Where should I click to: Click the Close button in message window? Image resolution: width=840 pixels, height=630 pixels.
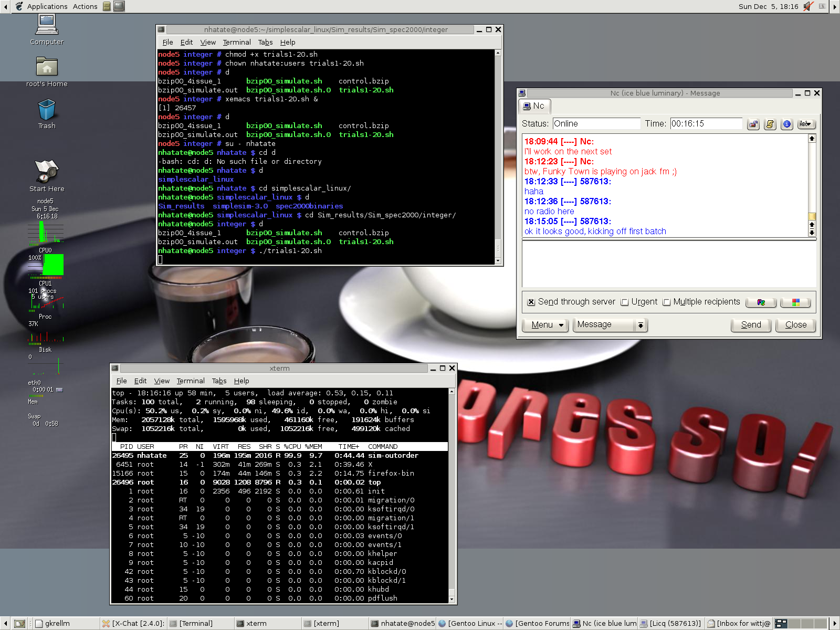pos(795,325)
